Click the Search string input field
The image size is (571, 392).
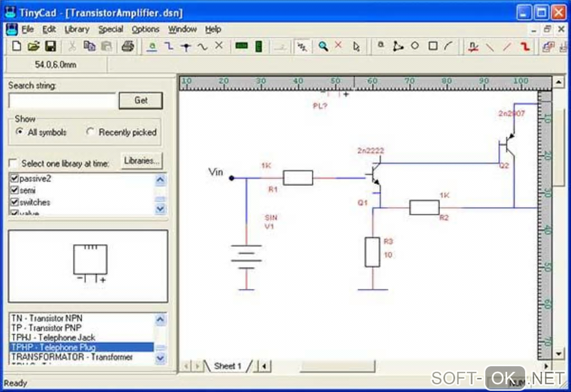click(x=62, y=101)
